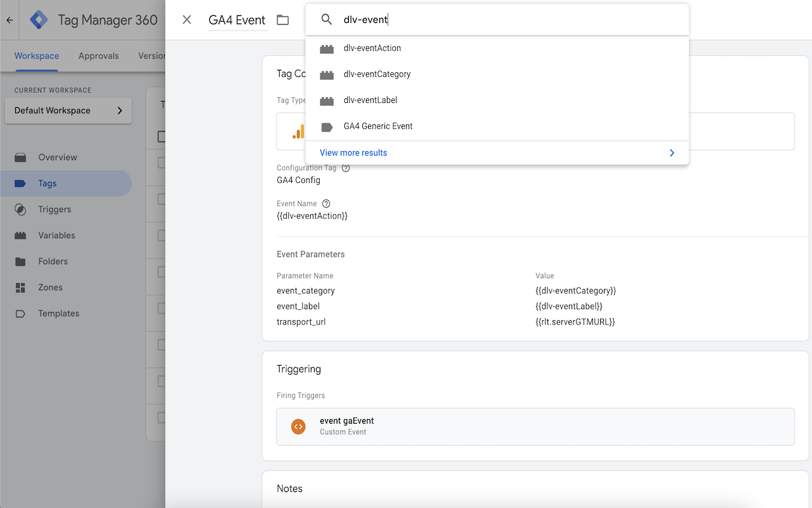Click the Notes section heading
This screenshot has height=508, width=812.
(x=289, y=489)
